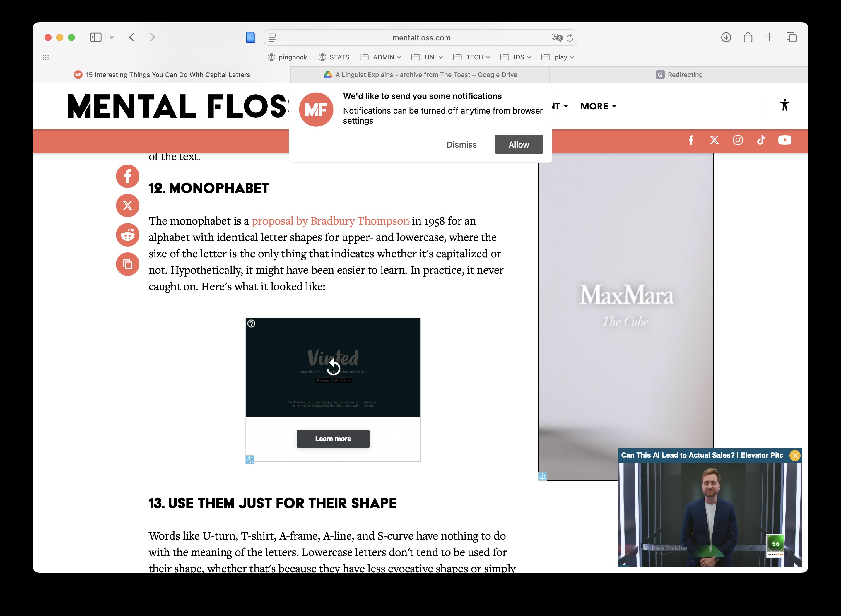Toggle the Safari sidebar
This screenshot has width=841, height=616.
[x=96, y=37]
